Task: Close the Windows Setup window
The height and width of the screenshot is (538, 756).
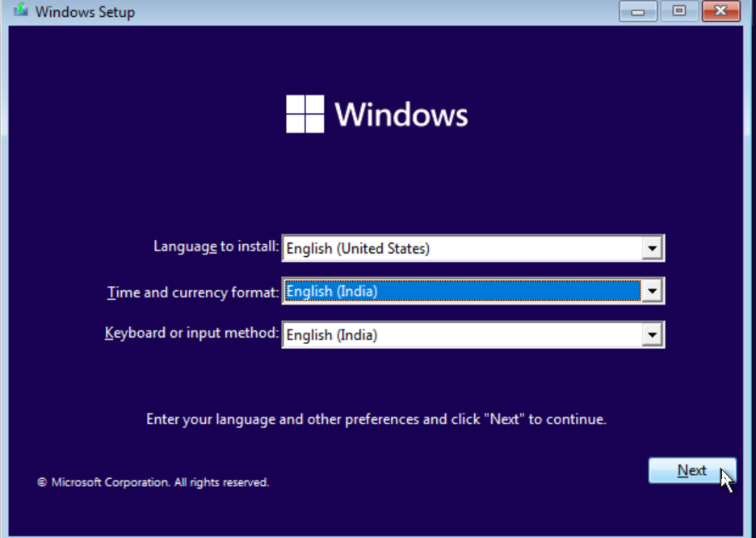Action: [720, 11]
